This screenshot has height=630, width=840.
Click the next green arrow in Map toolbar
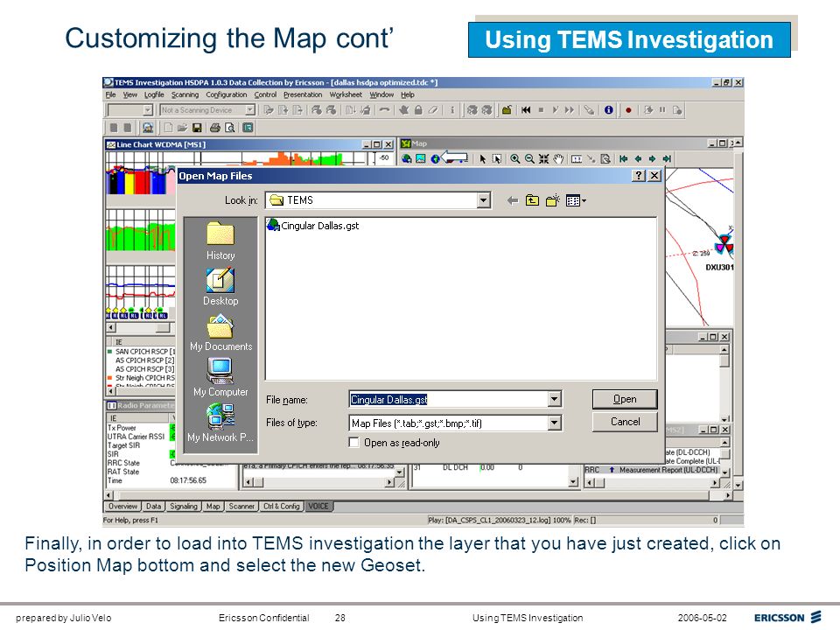click(x=652, y=158)
